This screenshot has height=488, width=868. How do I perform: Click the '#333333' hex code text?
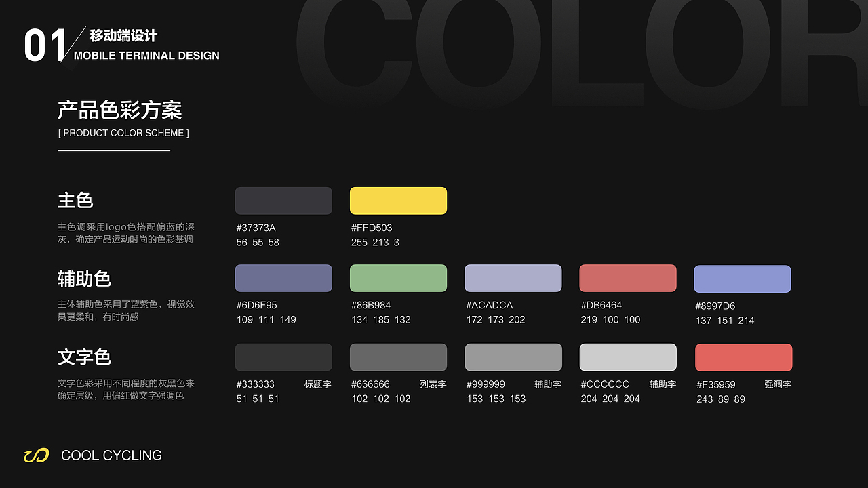(256, 384)
